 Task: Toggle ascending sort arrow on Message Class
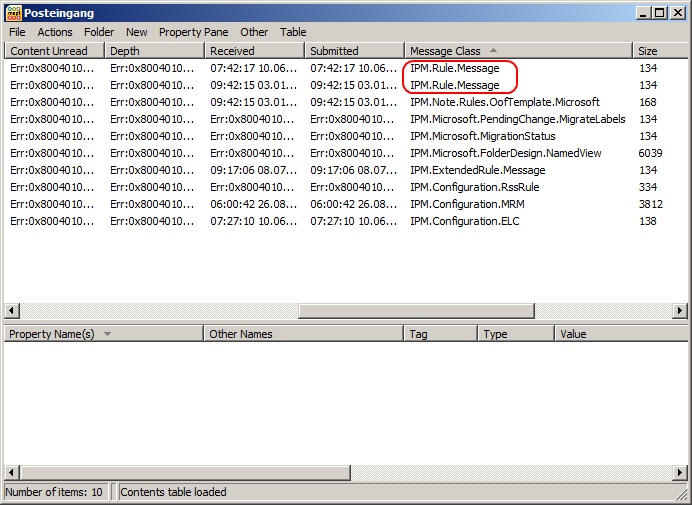point(493,50)
